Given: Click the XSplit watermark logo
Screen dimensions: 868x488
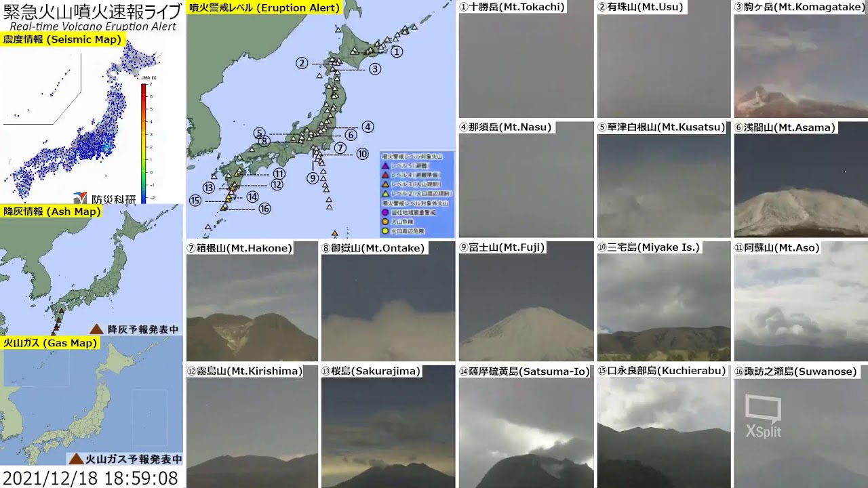Looking at the screenshot, I should tap(763, 416).
